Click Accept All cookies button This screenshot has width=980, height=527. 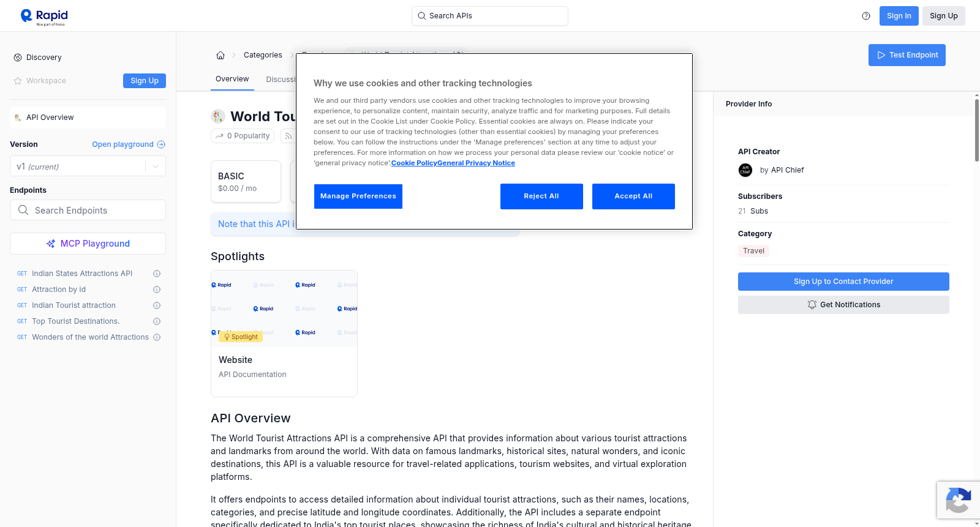click(x=633, y=196)
